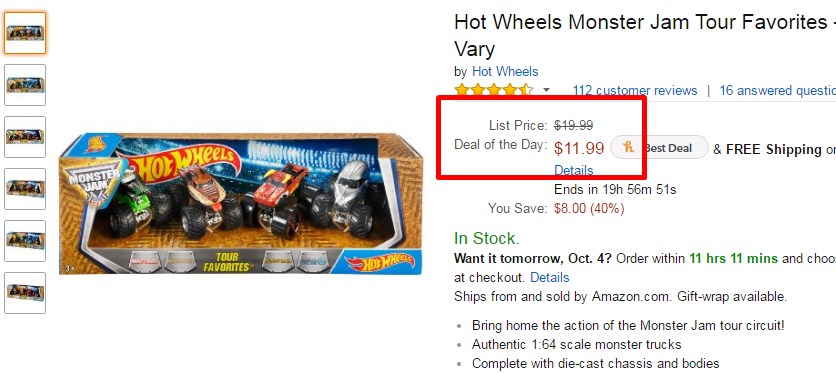The height and width of the screenshot is (373, 836).
Task: Click the main Hot Wheels product image
Action: pyautogui.click(x=240, y=204)
